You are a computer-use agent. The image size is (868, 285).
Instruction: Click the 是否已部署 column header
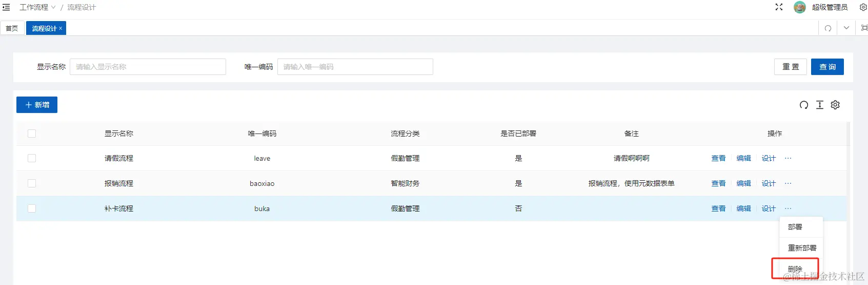coord(518,134)
